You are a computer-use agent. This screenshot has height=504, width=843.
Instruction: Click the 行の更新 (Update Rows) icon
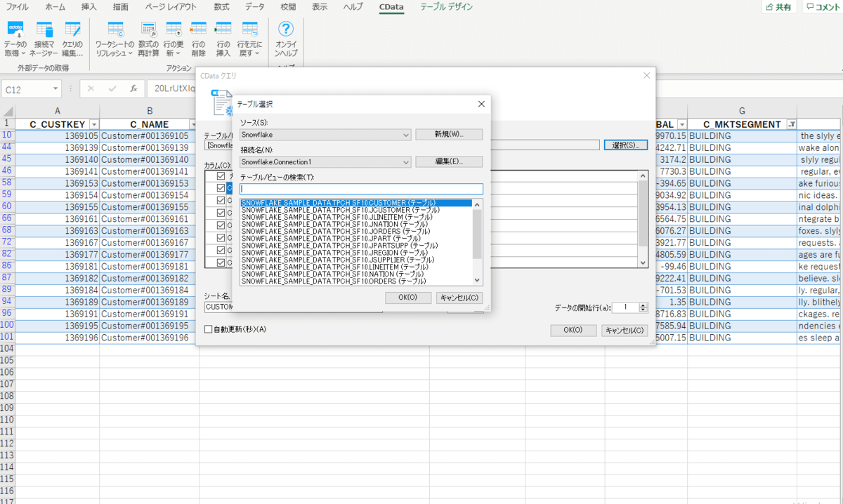174,29
